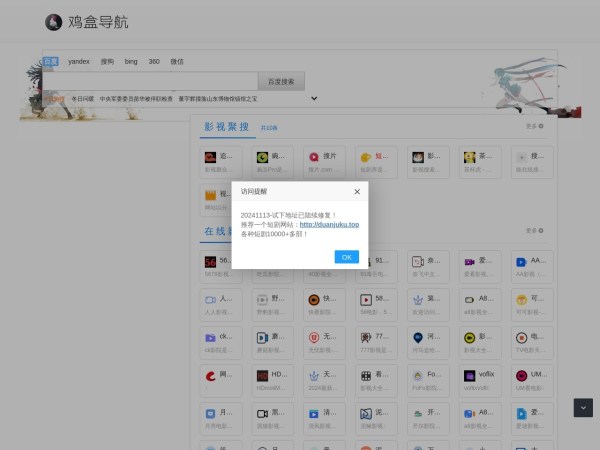600x450 pixels.
Task: Click inside the search input box
Action: point(150,81)
